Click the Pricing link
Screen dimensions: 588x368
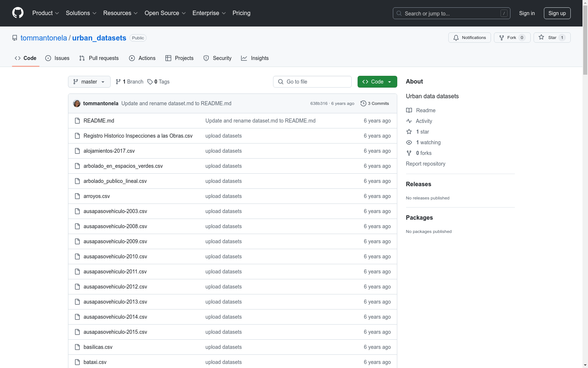click(x=241, y=13)
